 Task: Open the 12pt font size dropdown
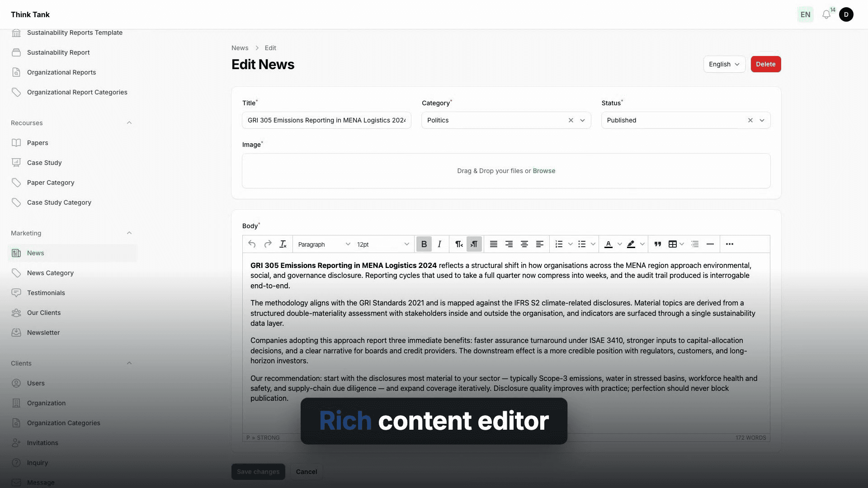click(382, 244)
